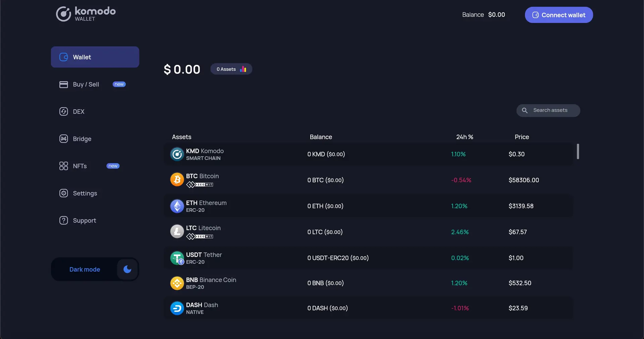Click the Bridge icon in the sidebar
Image resolution: width=644 pixels, height=339 pixels.
[x=63, y=139]
